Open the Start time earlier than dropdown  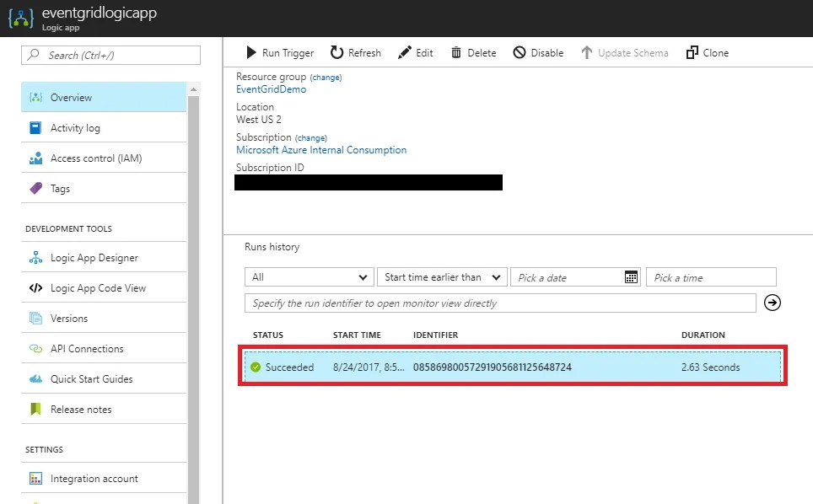[442, 277]
